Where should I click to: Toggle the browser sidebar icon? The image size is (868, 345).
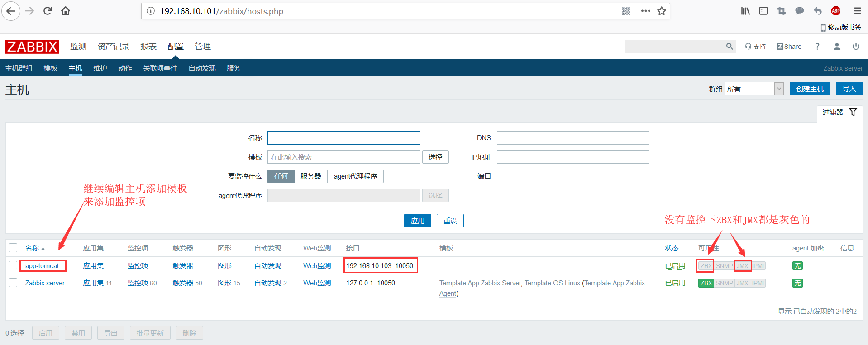763,11
